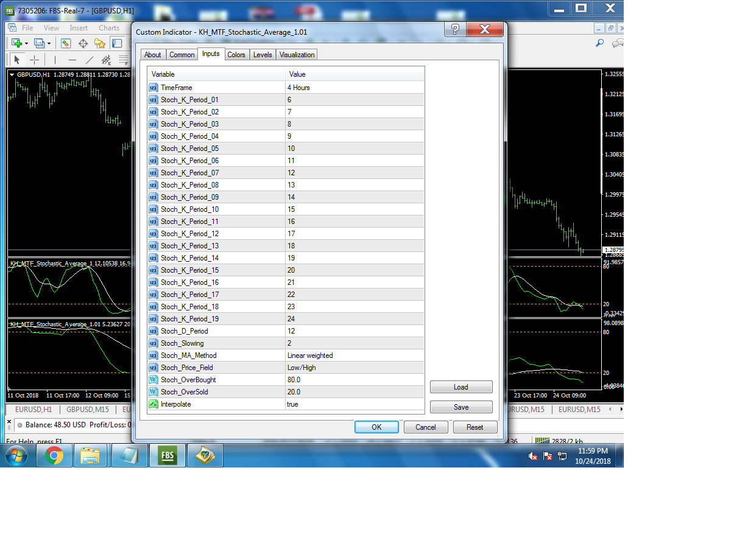Select the Interpolate true value
748x560 pixels.
click(355, 404)
